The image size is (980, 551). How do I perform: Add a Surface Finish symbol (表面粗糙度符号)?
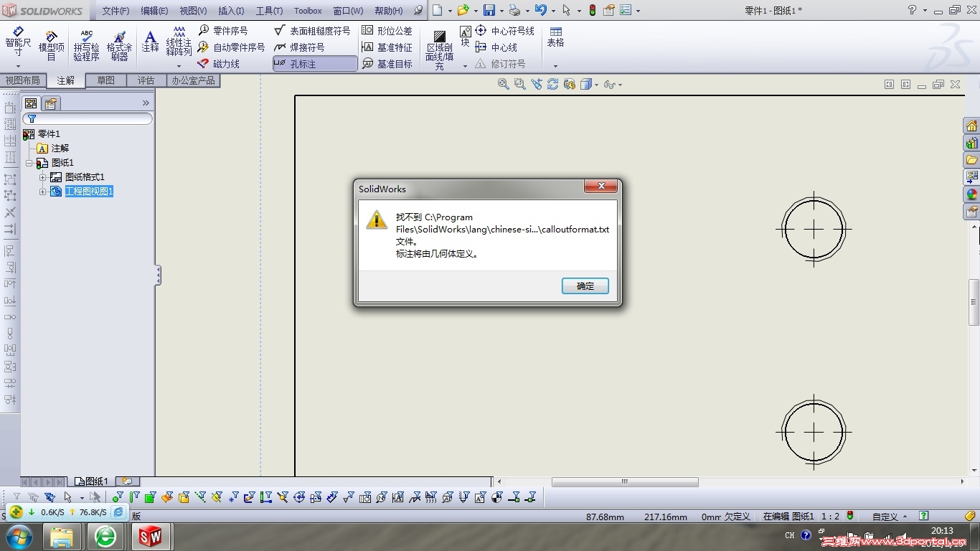tap(313, 31)
